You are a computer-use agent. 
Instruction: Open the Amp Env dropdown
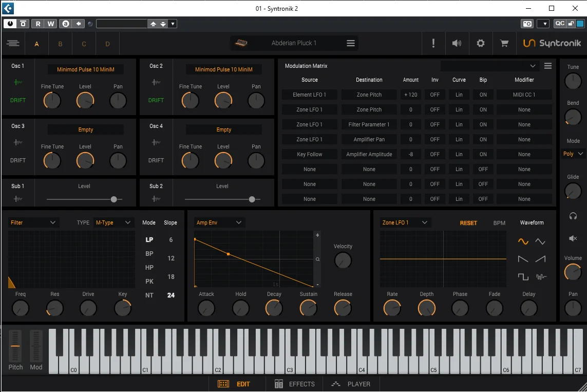pos(219,222)
